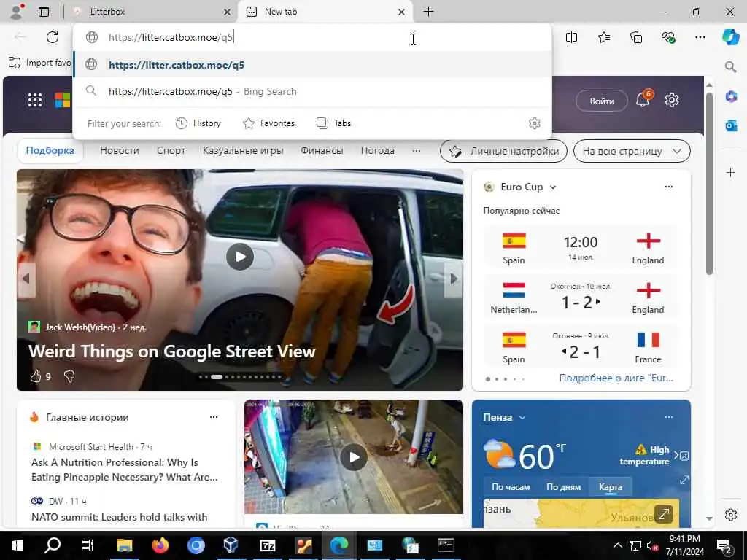Image resolution: width=747 pixels, height=560 pixels.
Task: Select the Погода feed tab
Action: (377, 150)
